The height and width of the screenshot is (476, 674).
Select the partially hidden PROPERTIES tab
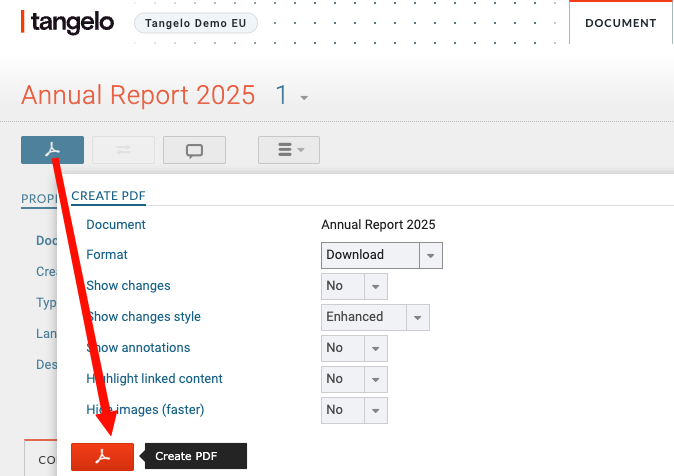(39, 199)
